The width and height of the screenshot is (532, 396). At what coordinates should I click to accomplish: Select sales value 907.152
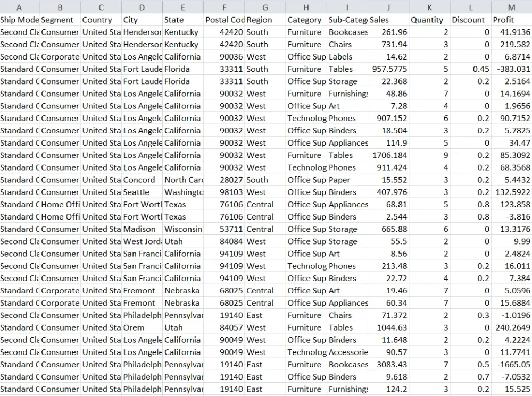click(x=388, y=119)
